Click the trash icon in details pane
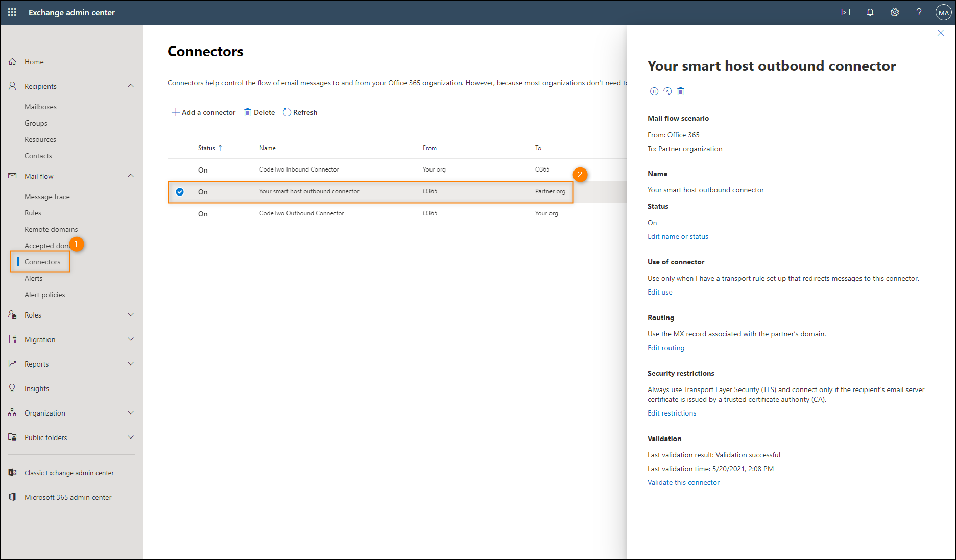The height and width of the screenshot is (560, 956). [680, 91]
